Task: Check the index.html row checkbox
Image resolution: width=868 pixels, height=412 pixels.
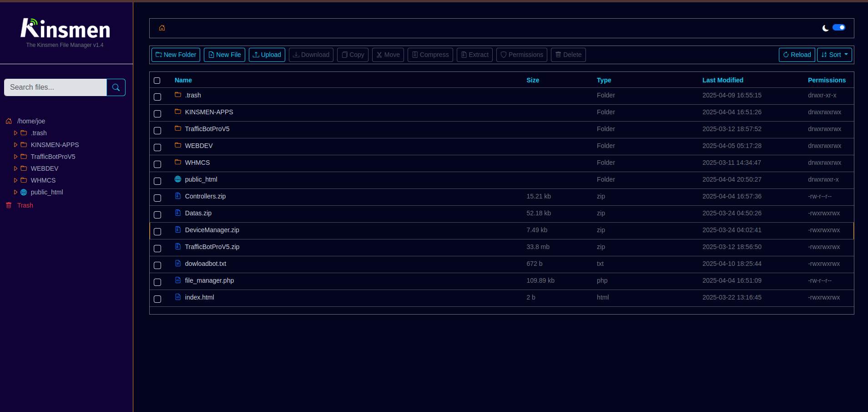Action: tap(157, 299)
